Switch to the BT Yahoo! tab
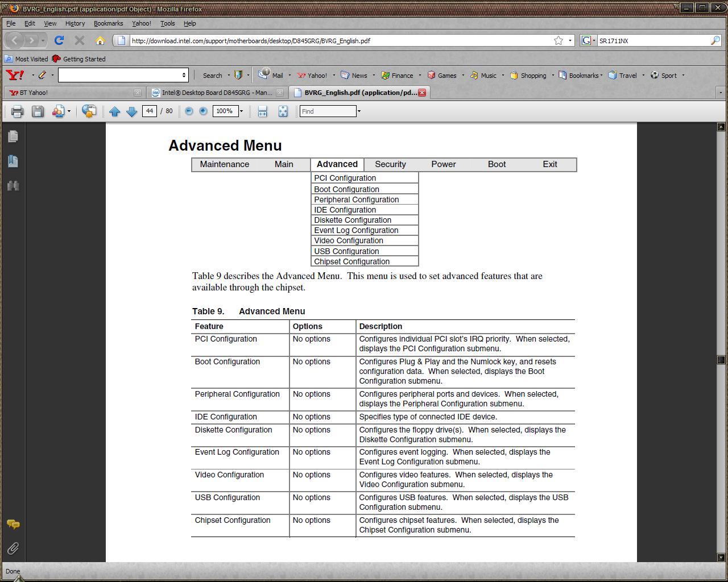Viewport: 728px width, 582px height. point(74,93)
